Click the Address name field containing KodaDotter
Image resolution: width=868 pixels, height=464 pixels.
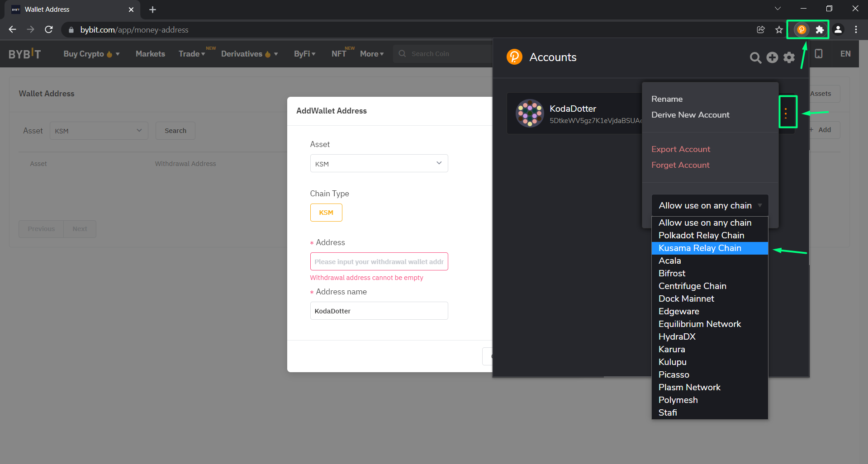pos(379,311)
